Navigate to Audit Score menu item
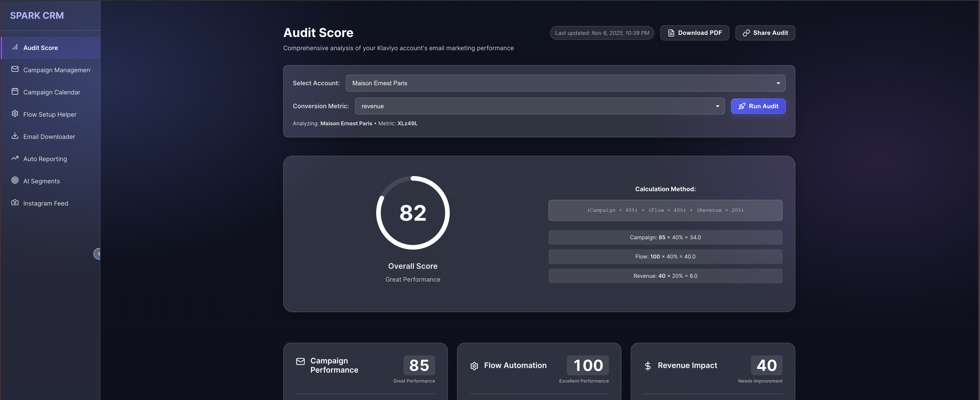The image size is (980, 400). pyautogui.click(x=40, y=48)
